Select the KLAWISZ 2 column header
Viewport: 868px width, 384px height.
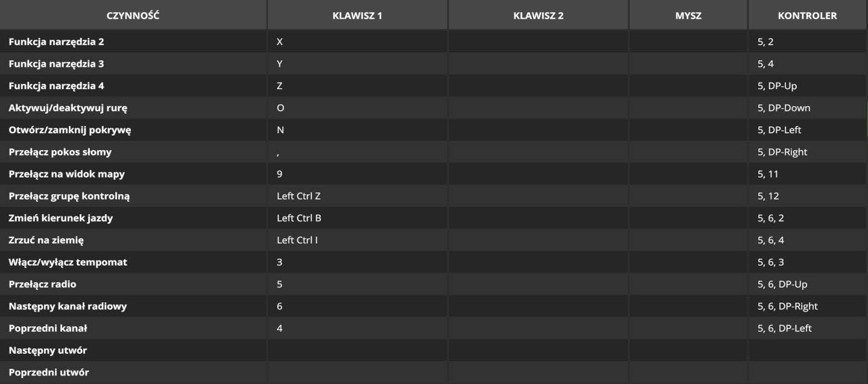point(538,16)
